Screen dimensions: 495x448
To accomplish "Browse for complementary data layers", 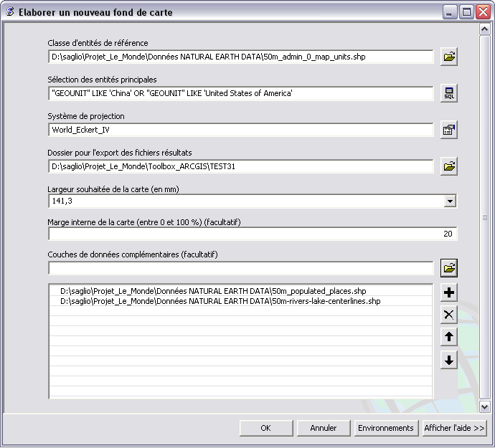I will tap(449, 268).
